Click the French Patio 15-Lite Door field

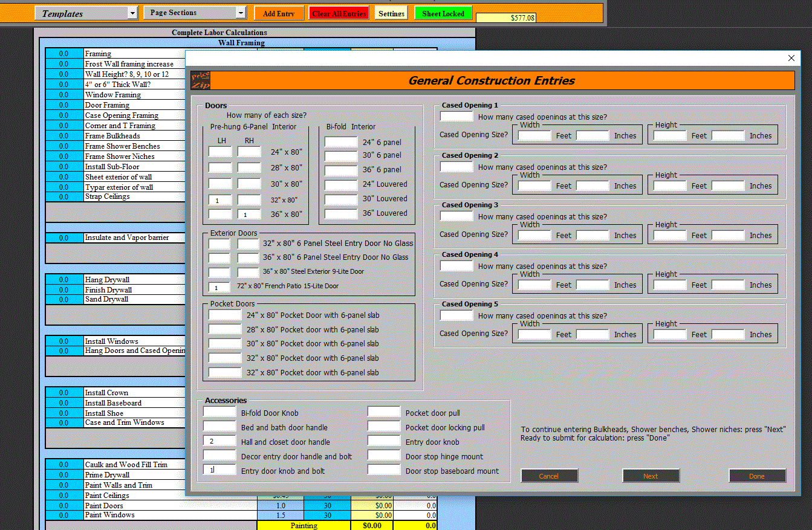tap(219, 286)
